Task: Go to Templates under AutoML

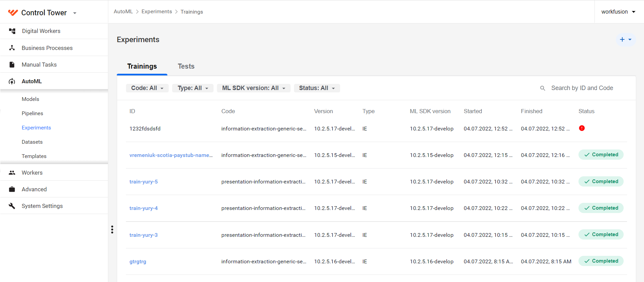Action: (x=34, y=156)
